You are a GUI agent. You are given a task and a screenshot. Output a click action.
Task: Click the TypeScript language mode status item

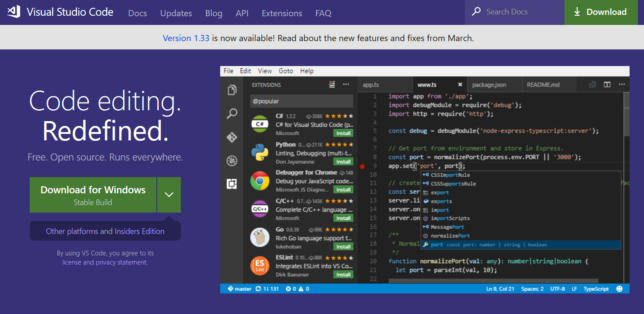click(596, 289)
